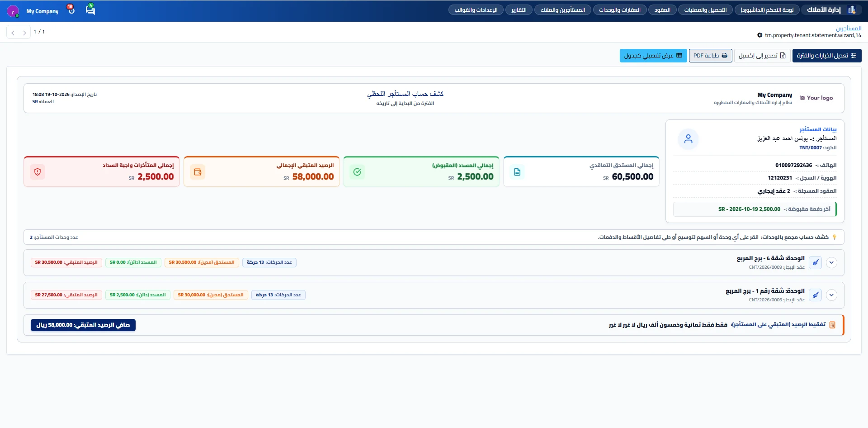The height and width of the screenshot is (428, 868).
Task: Click the overdue shield alert icon
Action: [x=38, y=172]
